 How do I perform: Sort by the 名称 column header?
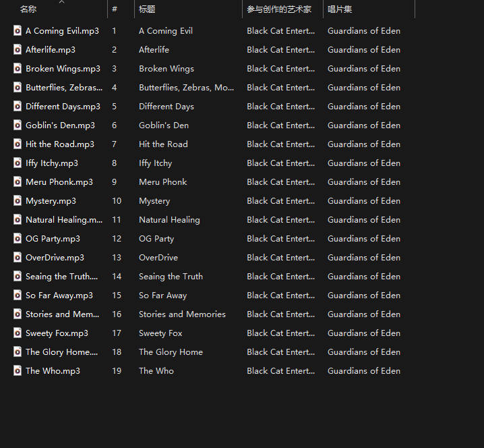(28, 9)
